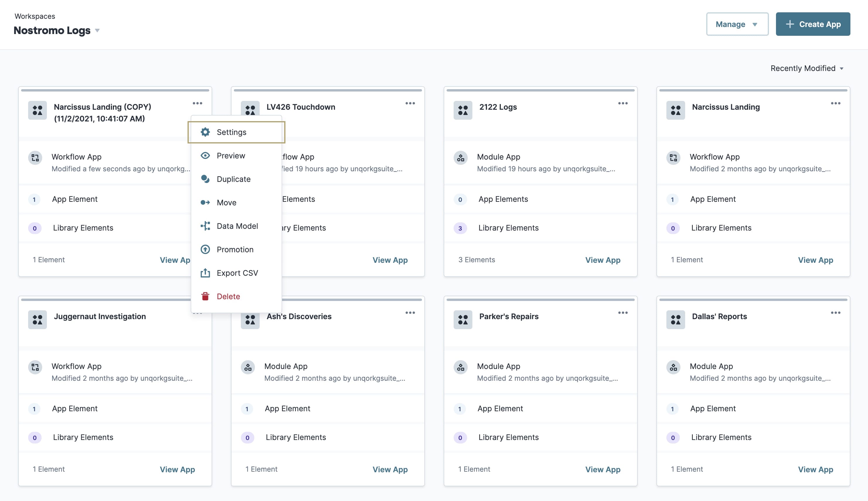Click Module App type icon on 2122 Logs
Image resolution: width=868 pixels, height=501 pixels.
pyautogui.click(x=460, y=158)
